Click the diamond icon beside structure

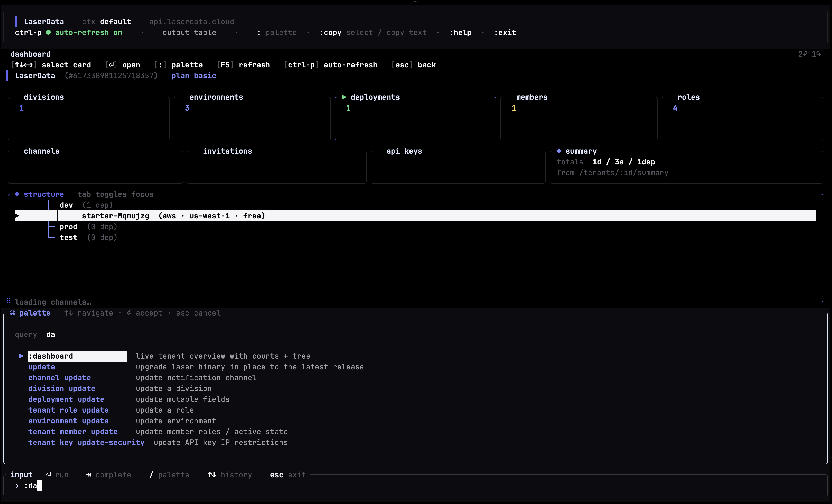(17, 194)
